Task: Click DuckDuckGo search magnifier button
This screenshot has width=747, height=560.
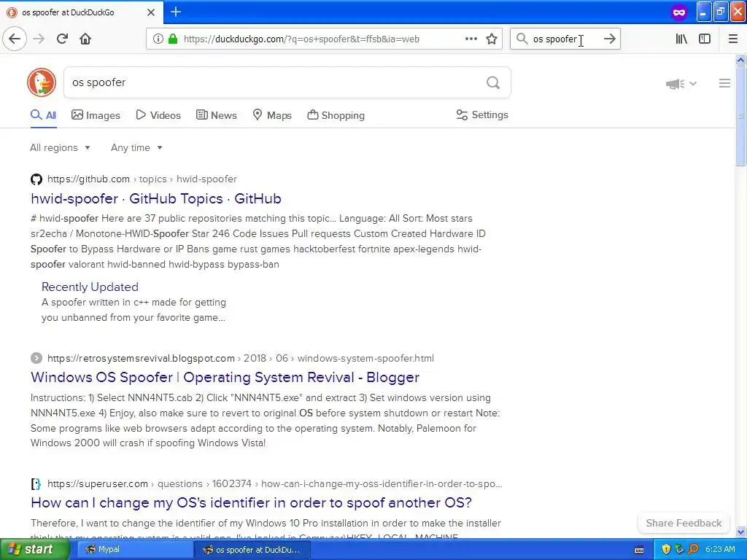Action: [493, 82]
